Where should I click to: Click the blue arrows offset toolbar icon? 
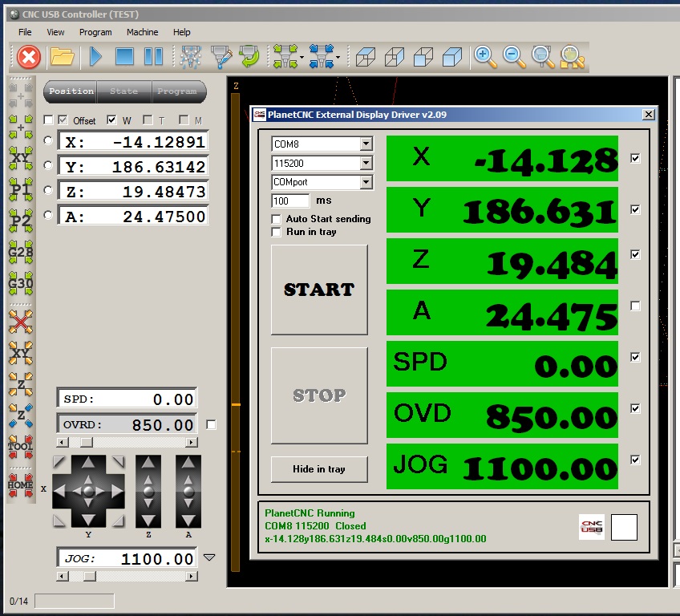322,56
